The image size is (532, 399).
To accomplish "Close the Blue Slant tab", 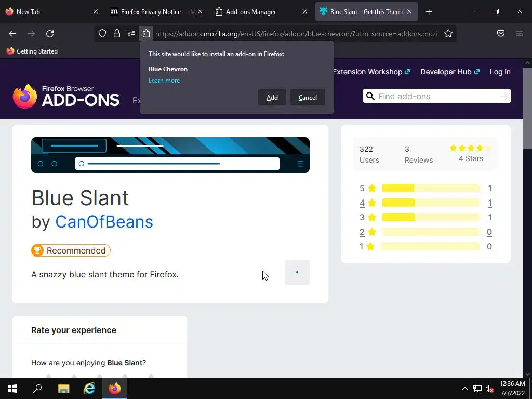I will pos(409,12).
